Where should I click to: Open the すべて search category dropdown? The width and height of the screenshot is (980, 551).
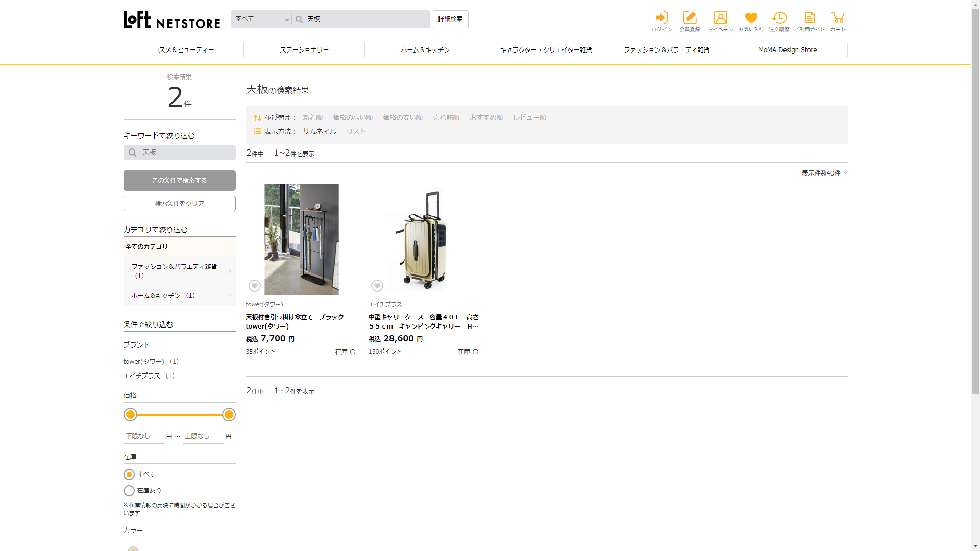point(261,19)
